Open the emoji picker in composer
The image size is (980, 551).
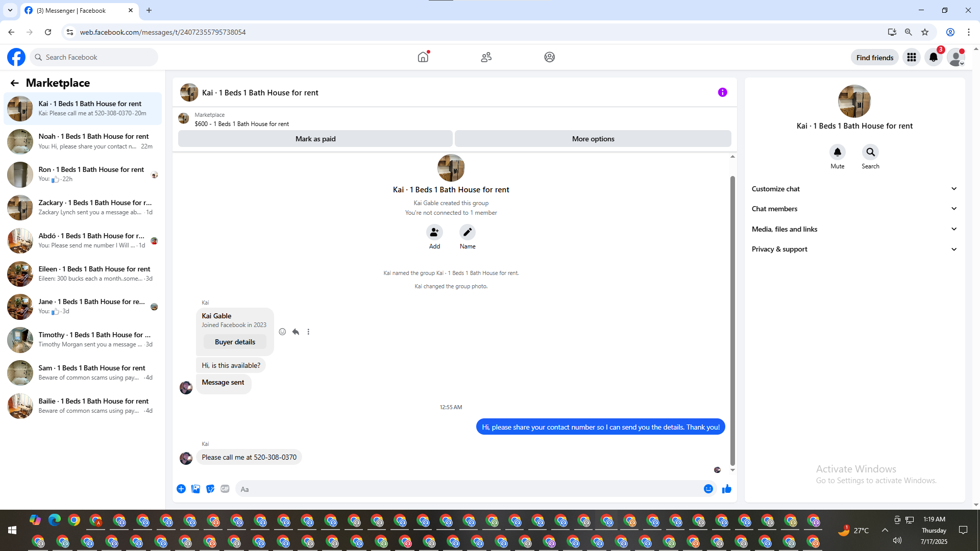point(708,489)
